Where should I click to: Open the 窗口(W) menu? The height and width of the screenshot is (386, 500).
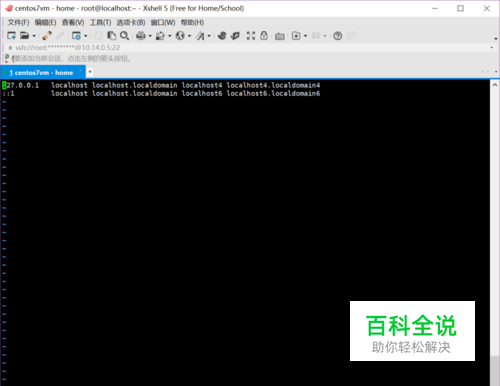pos(163,22)
